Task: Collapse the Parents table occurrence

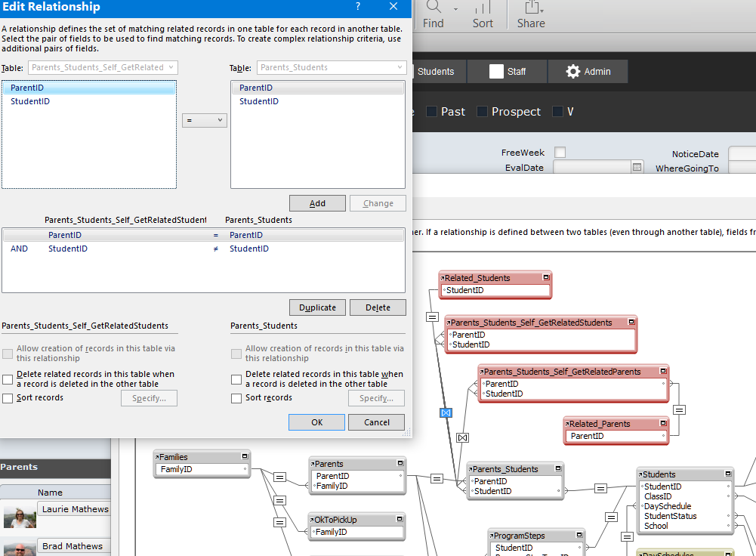Action: pyautogui.click(x=400, y=463)
